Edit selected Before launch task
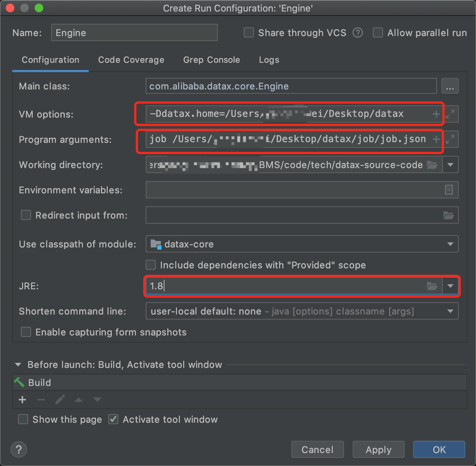This screenshot has width=476, height=466. [x=60, y=400]
